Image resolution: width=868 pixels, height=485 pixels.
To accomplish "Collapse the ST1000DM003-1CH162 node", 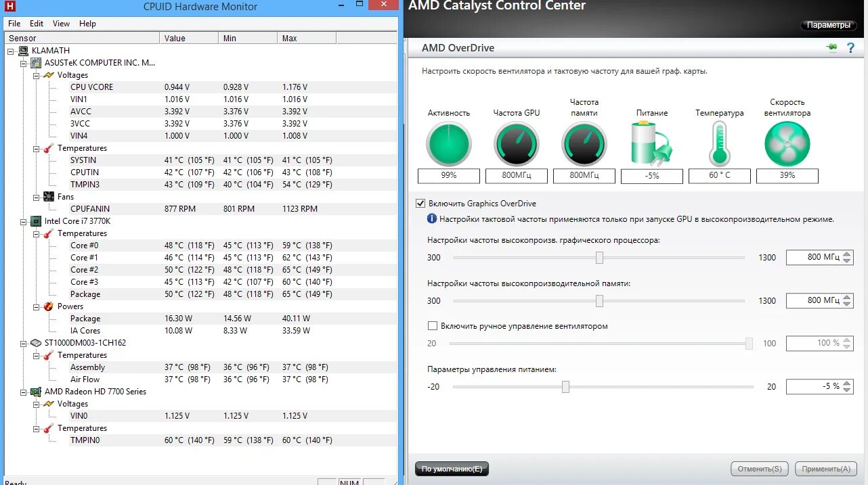I will [24, 343].
